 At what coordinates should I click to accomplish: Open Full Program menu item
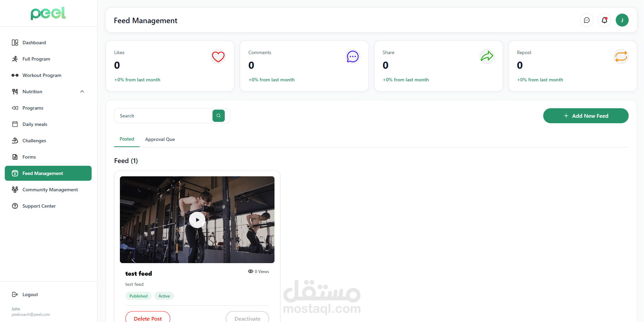click(x=48, y=59)
